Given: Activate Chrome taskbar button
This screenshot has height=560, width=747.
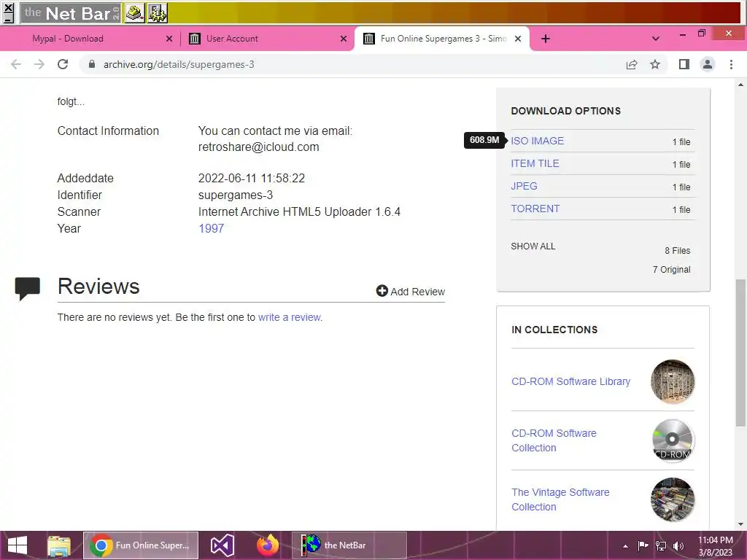Looking at the screenshot, I should tap(141, 545).
